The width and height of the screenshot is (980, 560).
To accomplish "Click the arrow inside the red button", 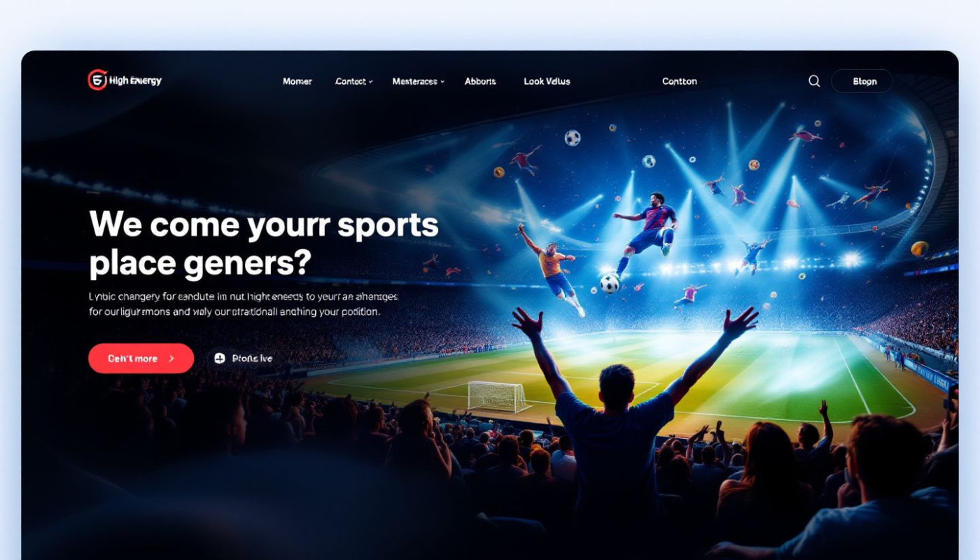I will pyautogui.click(x=171, y=358).
